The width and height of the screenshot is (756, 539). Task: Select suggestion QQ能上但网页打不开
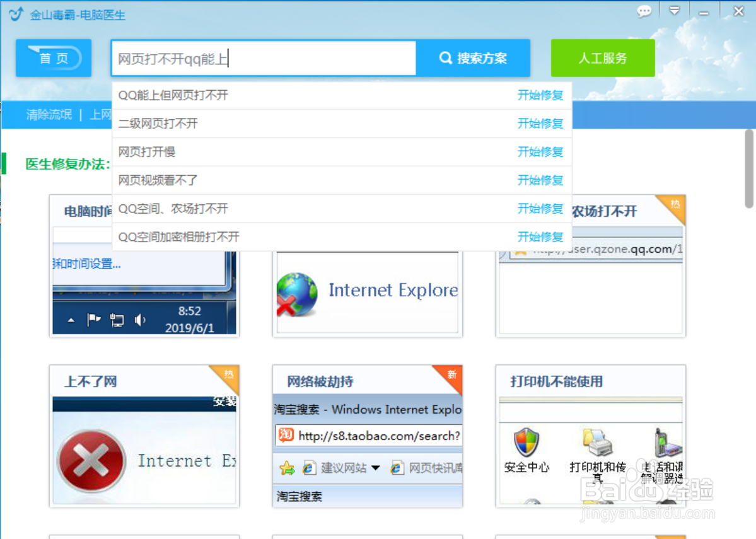point(173,95)
